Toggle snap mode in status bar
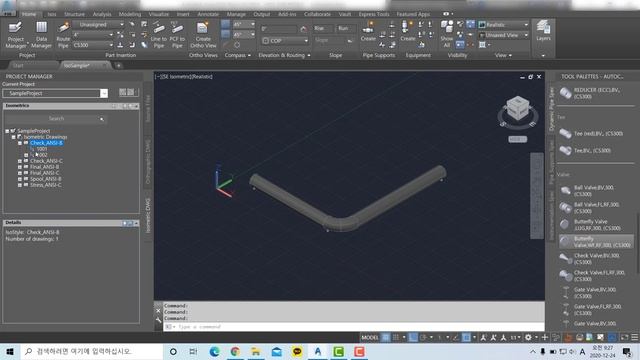Screen dimensions: 640x360 396,337
